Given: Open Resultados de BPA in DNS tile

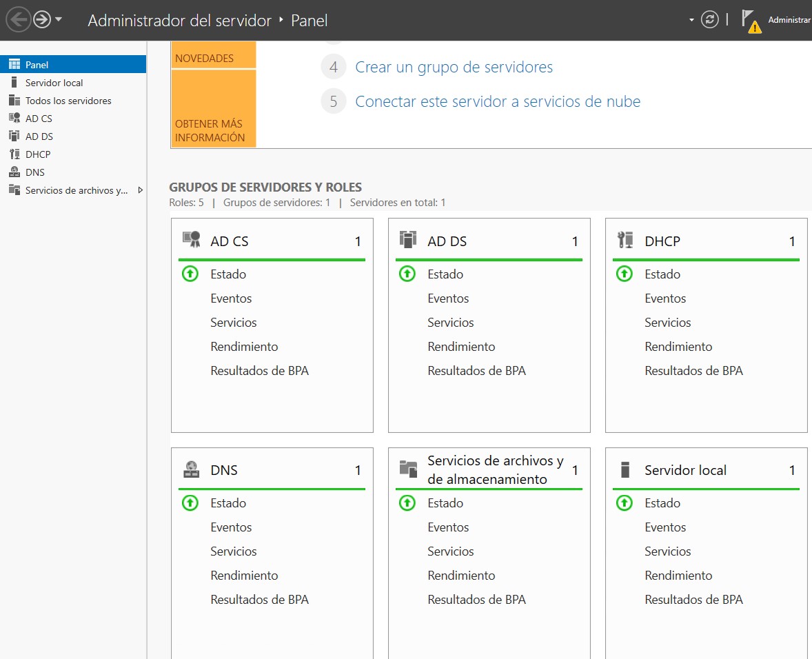Looking at the screenshot, I should coord(259,600).
